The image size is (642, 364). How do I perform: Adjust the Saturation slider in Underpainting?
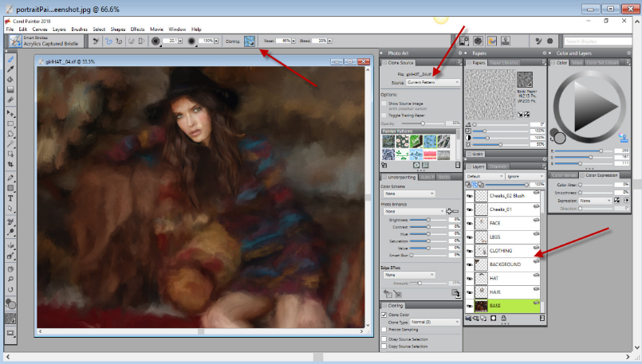point(427,241)
